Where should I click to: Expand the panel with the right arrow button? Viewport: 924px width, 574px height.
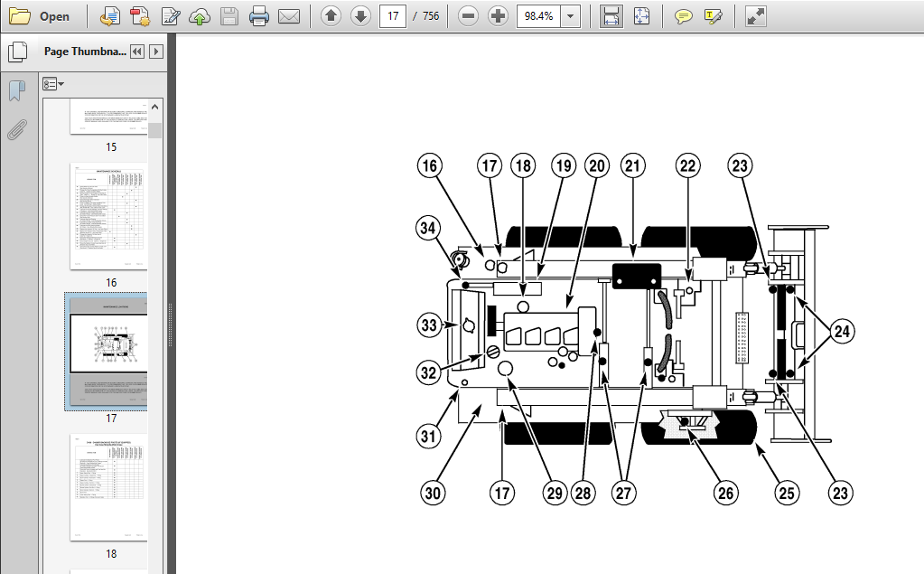pyautogui.click(x=156, y=52)
